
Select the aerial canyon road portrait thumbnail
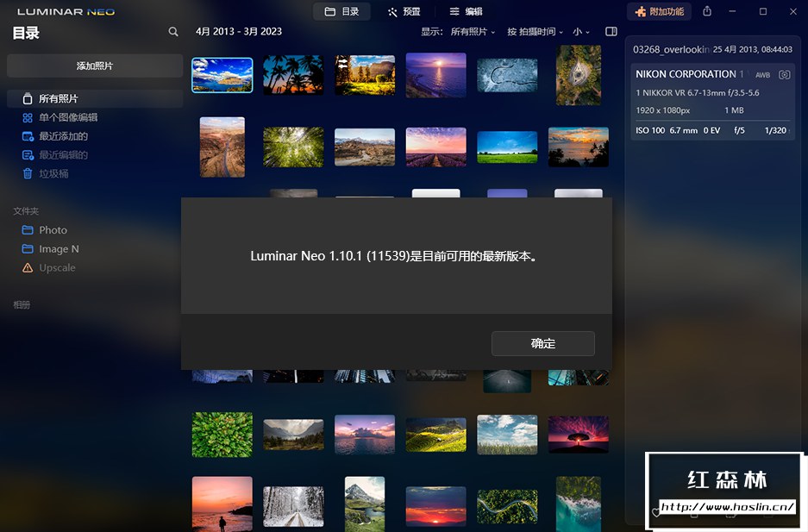pyautogui.click(x=222, y=147)
